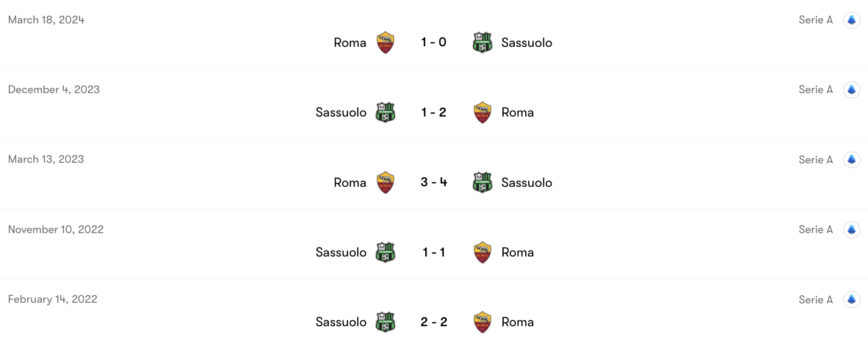This screenshot has height=342, width=868.
Task: Open the November 10, 2022 match date
Action: coord(56,229)
